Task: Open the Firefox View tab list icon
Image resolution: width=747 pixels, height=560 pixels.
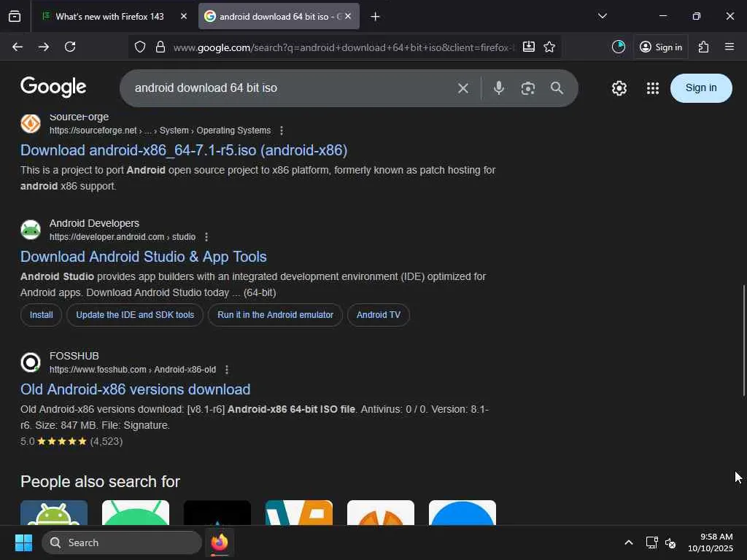Action: point(15,16)
